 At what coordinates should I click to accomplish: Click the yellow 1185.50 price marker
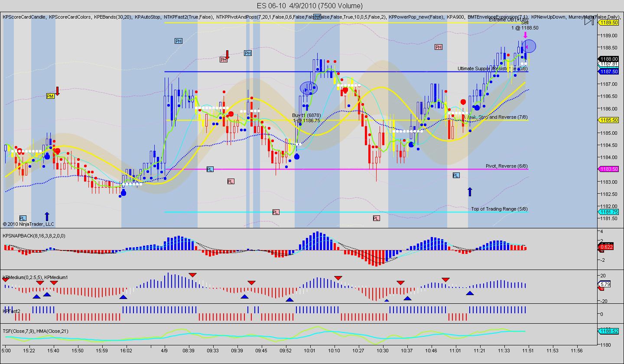pos(608,120)
